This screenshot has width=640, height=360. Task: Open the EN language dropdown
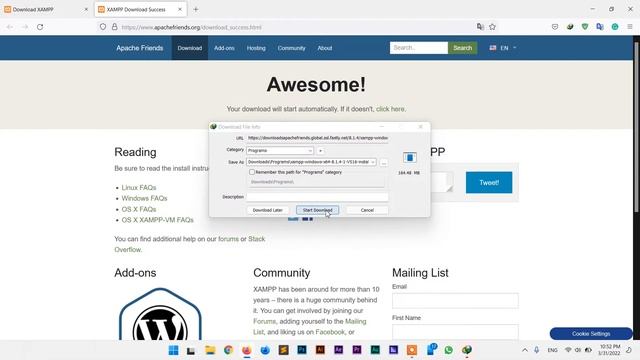coord(503,48)
